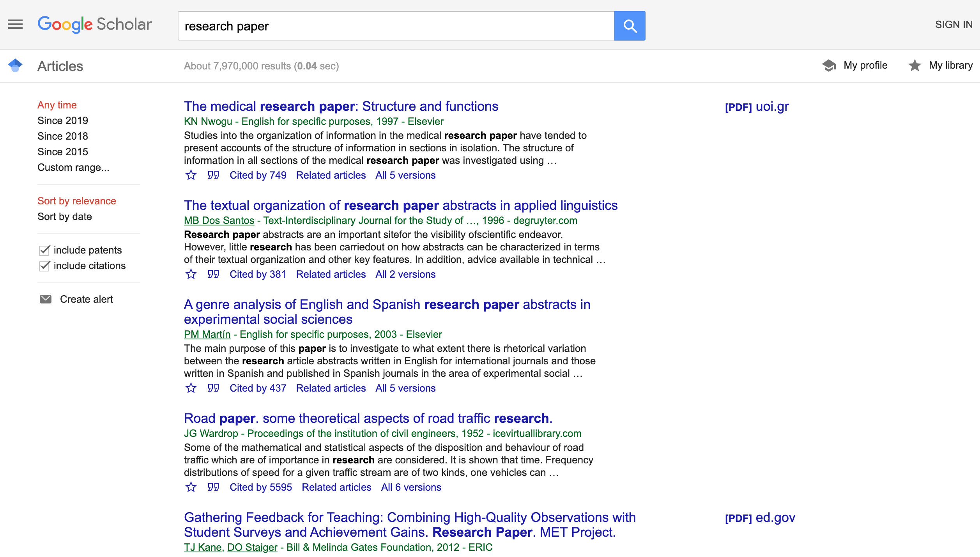Open the Road paper traffic research article

pos(368,418)
